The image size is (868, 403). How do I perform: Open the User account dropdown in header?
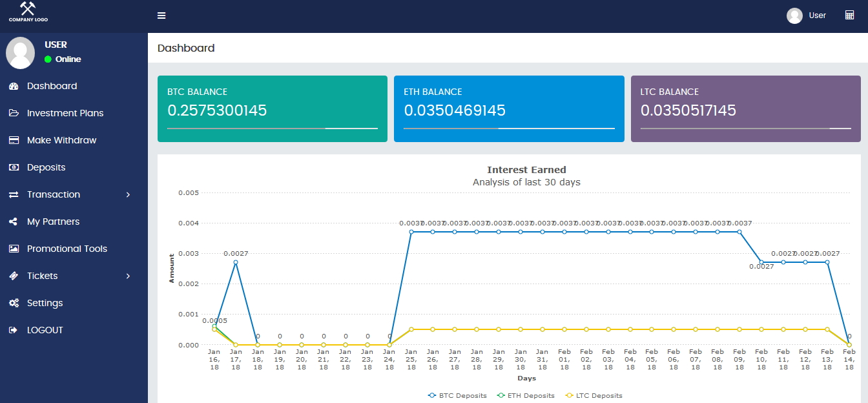point(807,15)
